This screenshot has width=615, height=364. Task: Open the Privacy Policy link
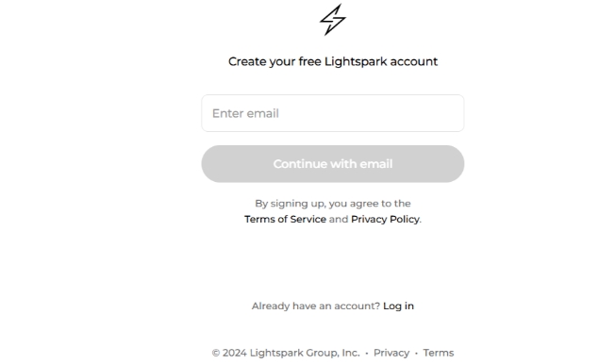click(x=385, y=219)
